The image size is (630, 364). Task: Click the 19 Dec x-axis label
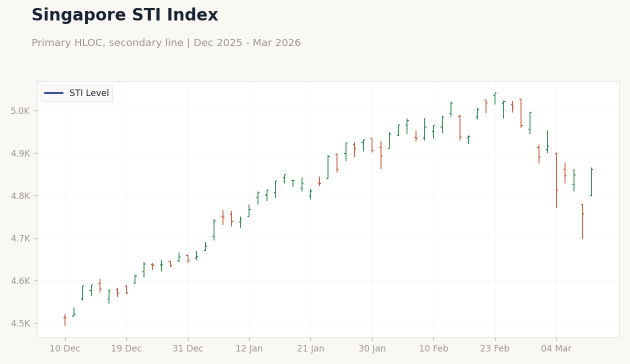(x=126, y=349)
